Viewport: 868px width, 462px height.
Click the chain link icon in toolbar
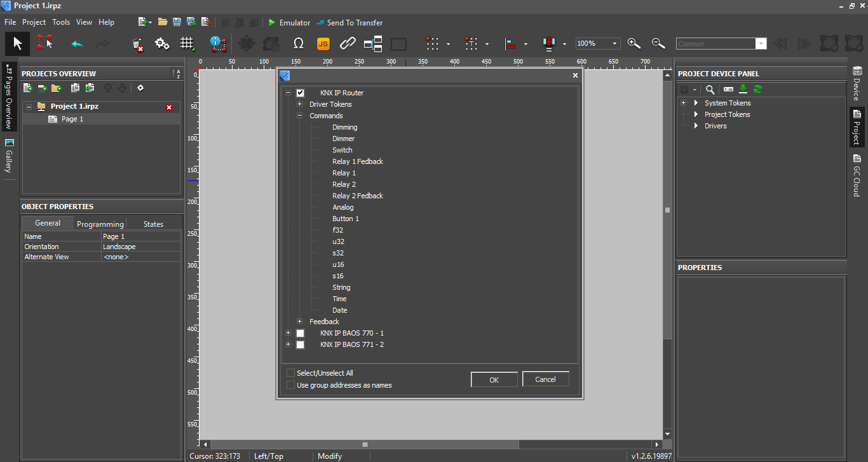[347, 44]
